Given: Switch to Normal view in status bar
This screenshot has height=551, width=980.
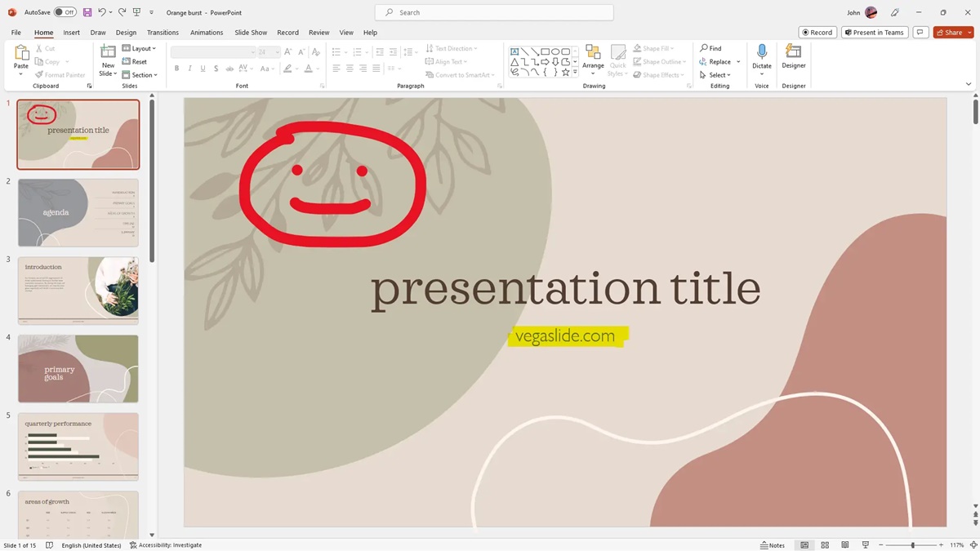Looking at the screenshot, I should coord(804,544).
